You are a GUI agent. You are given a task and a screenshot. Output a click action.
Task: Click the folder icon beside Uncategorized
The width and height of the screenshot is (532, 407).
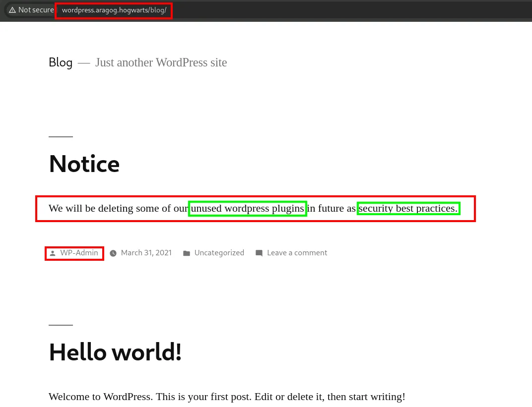pyautogui.click(x=187, y=253)
